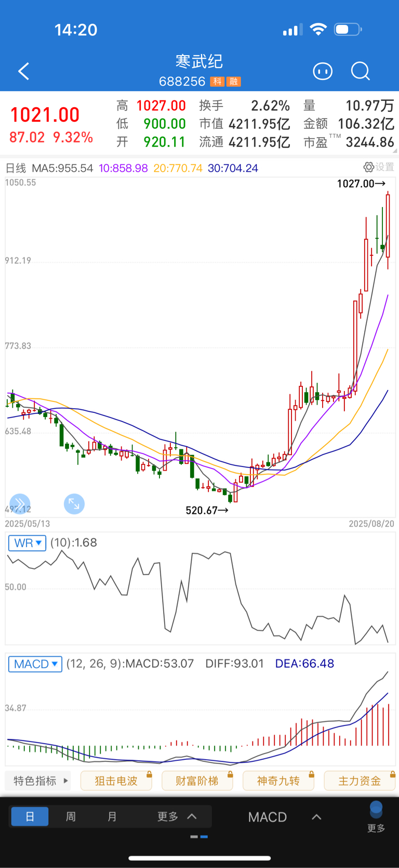Tap the high price 1027.00
399x868 pixels.
[x=161, y=106]
